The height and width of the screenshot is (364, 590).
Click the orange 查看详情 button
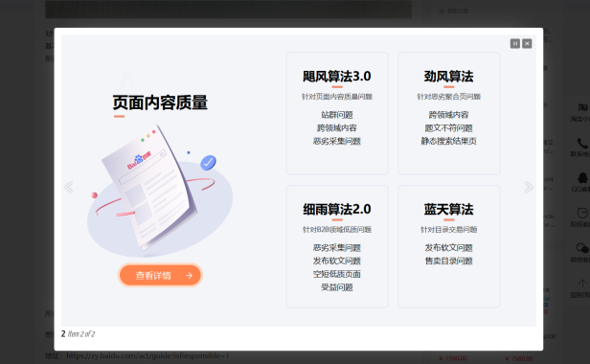click(160, 275)
